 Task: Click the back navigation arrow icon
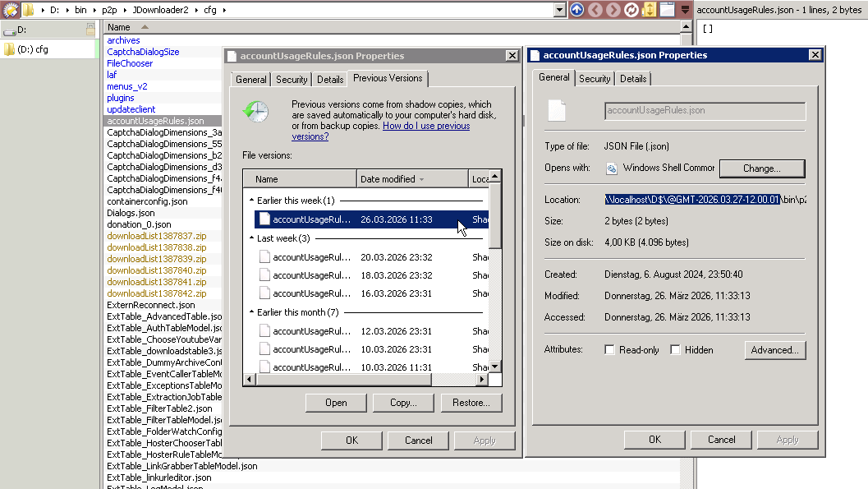595,10
